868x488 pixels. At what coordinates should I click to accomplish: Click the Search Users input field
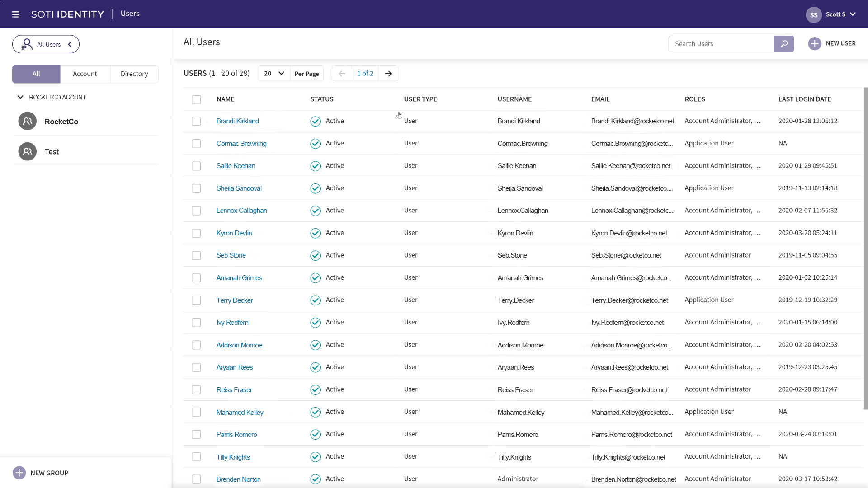721,43
